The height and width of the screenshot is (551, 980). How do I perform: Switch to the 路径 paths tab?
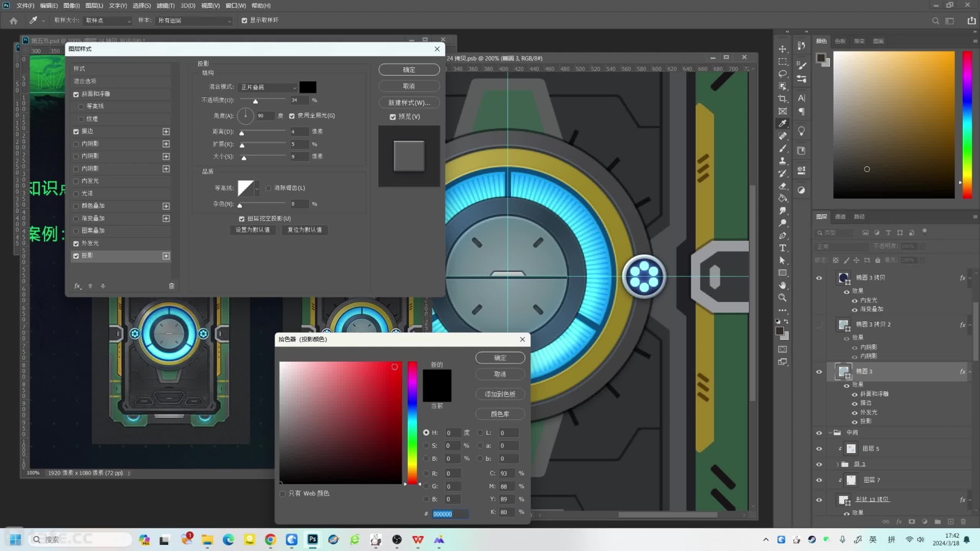click(859, 217)
